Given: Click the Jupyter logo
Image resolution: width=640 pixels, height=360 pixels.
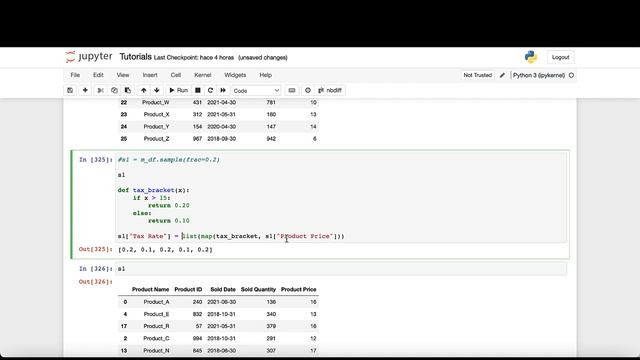Looking at the screenshot, I should coord(89,57).
